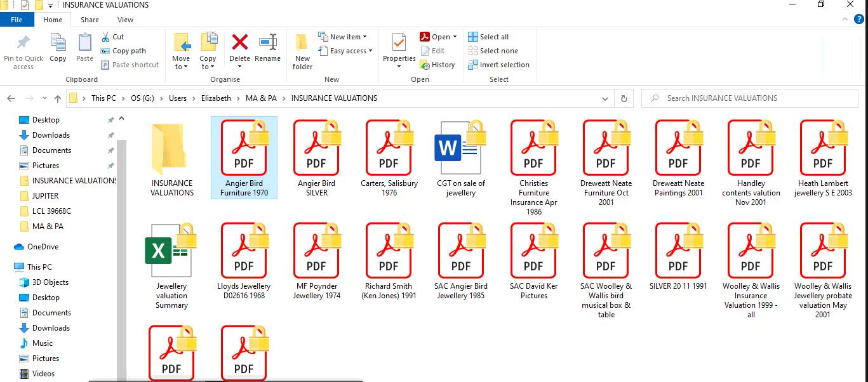868x382 pixels.
Task: Click MA & PA in address bar
Action: tap(262, 98)
